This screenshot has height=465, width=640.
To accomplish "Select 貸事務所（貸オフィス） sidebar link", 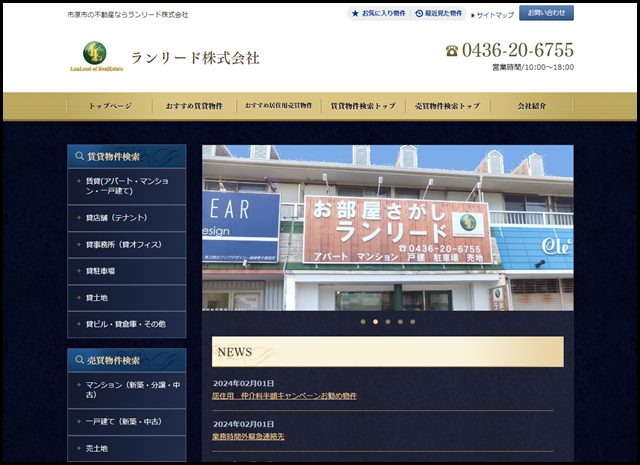I will coord(127,245).
